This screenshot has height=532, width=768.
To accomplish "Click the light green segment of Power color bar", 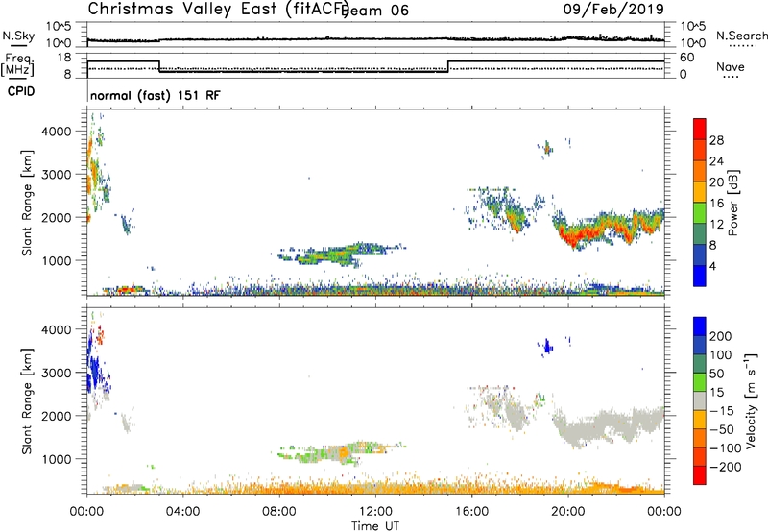I will 700,213.
